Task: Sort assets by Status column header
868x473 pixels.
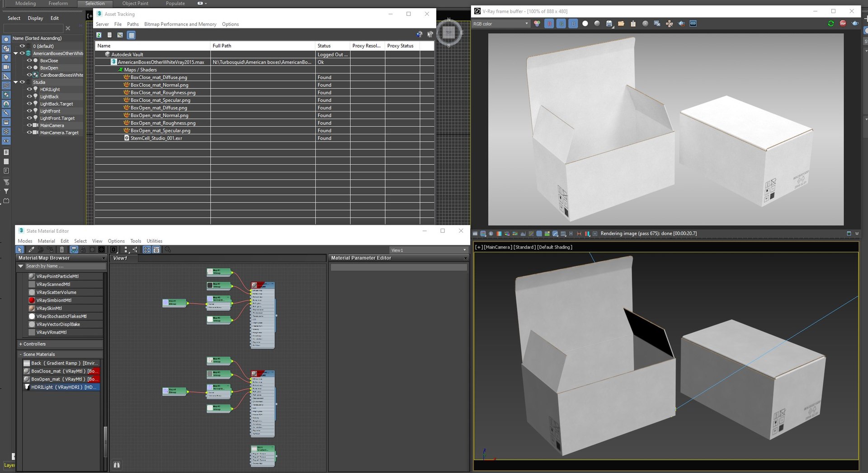Action: click(333, 46)
